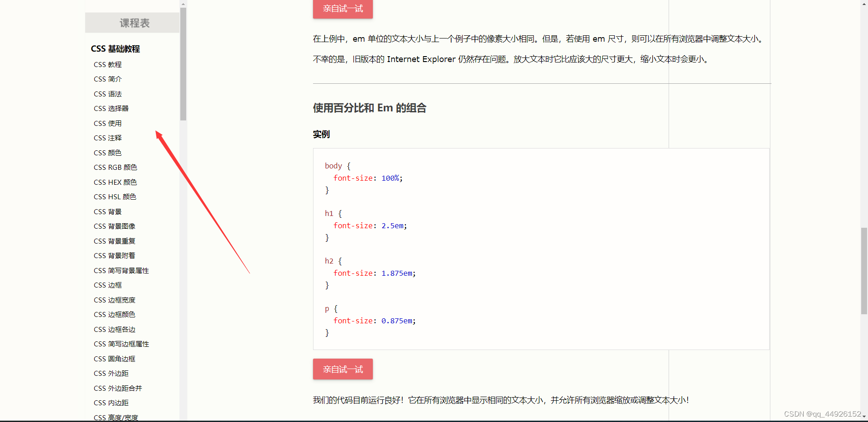Click the page scrollbar up arrow
The width and height of the screenshot is (868, 422).
pos(863,4)
